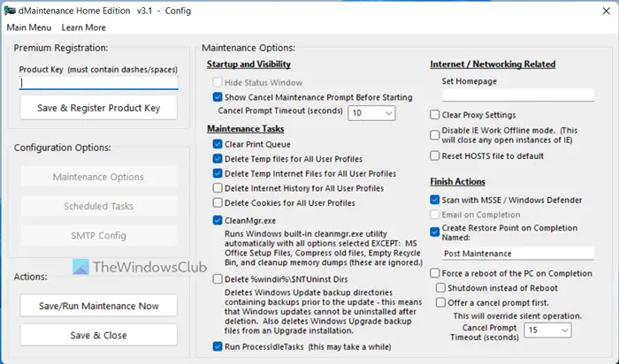Enable Delete Cookies for All User Profiles
The height and width of the screenshot is (364, 619).
click(x=218, y=202)
